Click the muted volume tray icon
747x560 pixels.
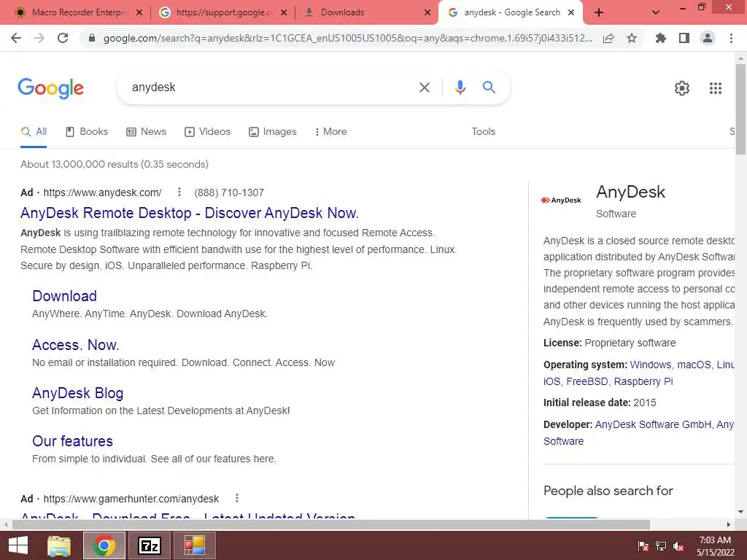pyautogui.click(x=678, y=546)
